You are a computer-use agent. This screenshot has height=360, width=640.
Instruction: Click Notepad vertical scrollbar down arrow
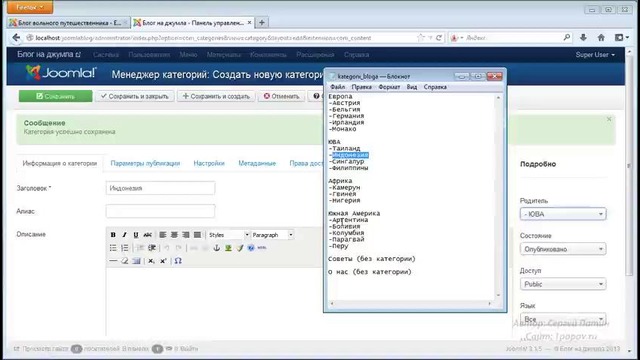(x=498, y=295)
